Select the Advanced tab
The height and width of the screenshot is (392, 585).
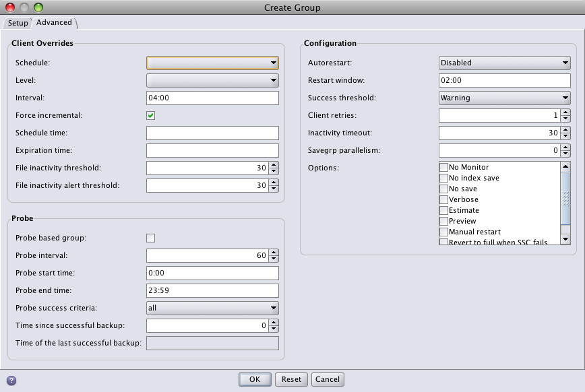54,22
